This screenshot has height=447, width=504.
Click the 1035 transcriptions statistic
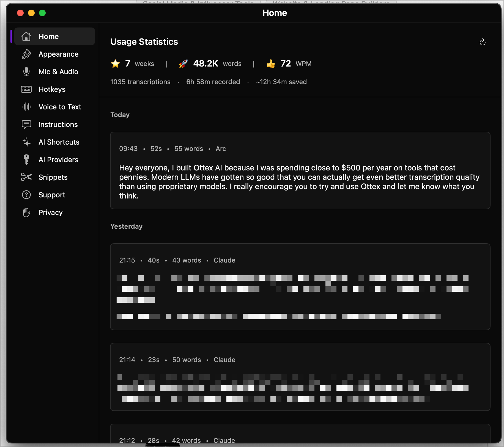coord(140,82)
